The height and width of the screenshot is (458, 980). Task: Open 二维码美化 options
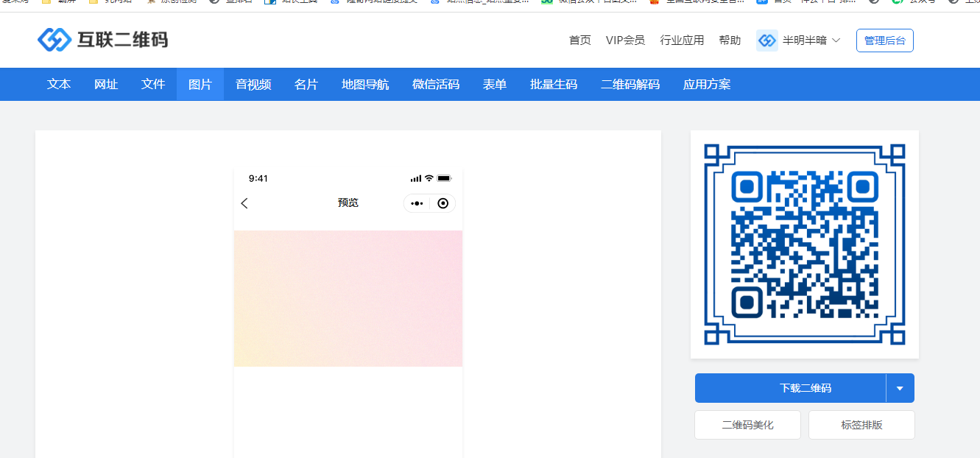[x=747, y=425]
